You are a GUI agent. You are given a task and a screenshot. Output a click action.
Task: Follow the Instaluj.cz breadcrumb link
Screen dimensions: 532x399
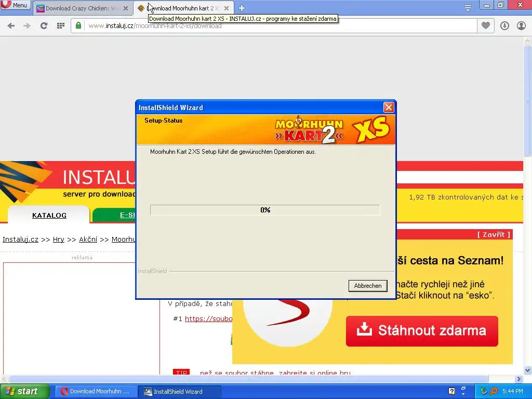click(20, 239)
